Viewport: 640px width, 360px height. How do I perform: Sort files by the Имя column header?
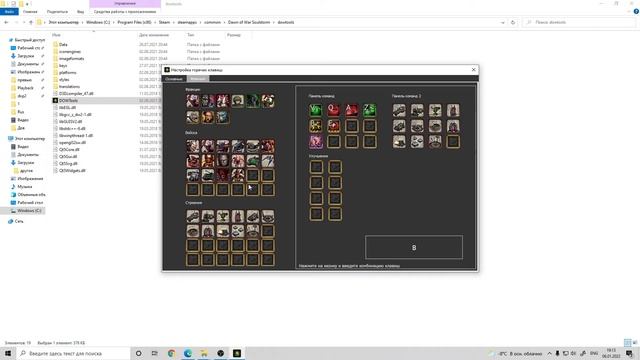pos(56,35)
